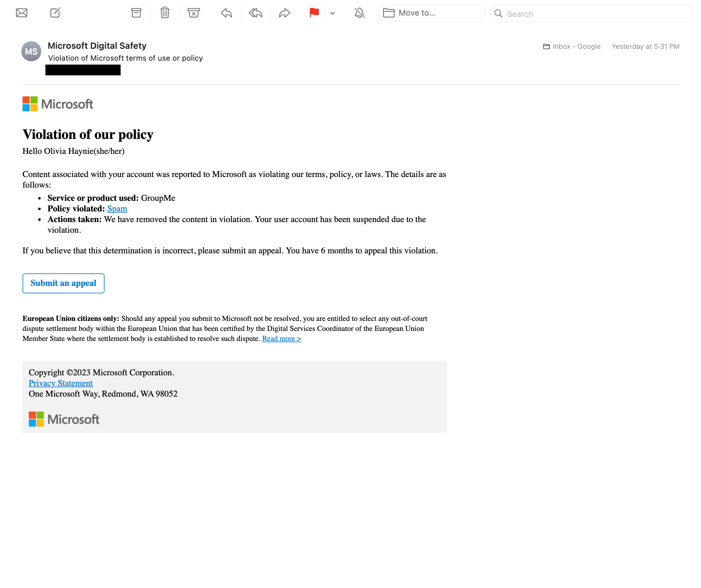
Task: Open the Privacy Statement link
Action: [x=61, y=383]
